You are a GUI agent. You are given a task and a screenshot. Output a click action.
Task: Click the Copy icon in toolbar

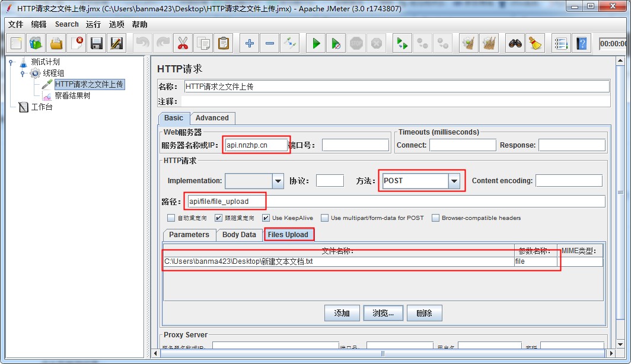[203, 43]
